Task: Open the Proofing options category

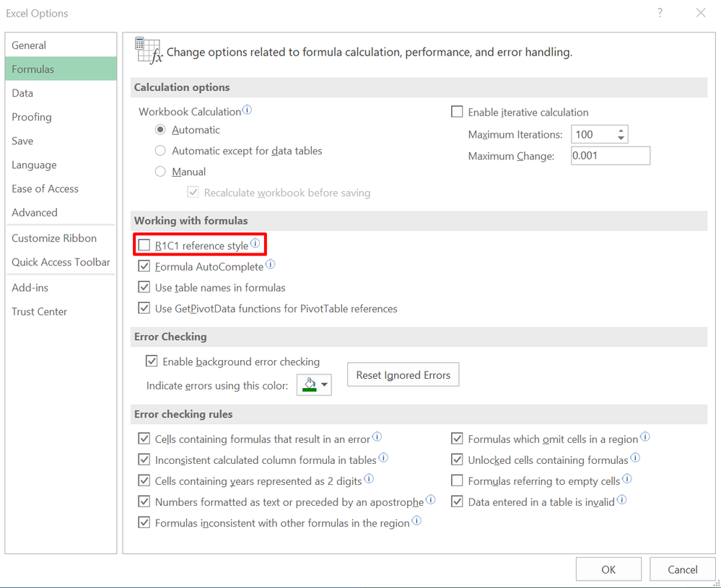Action: (61, 117)
